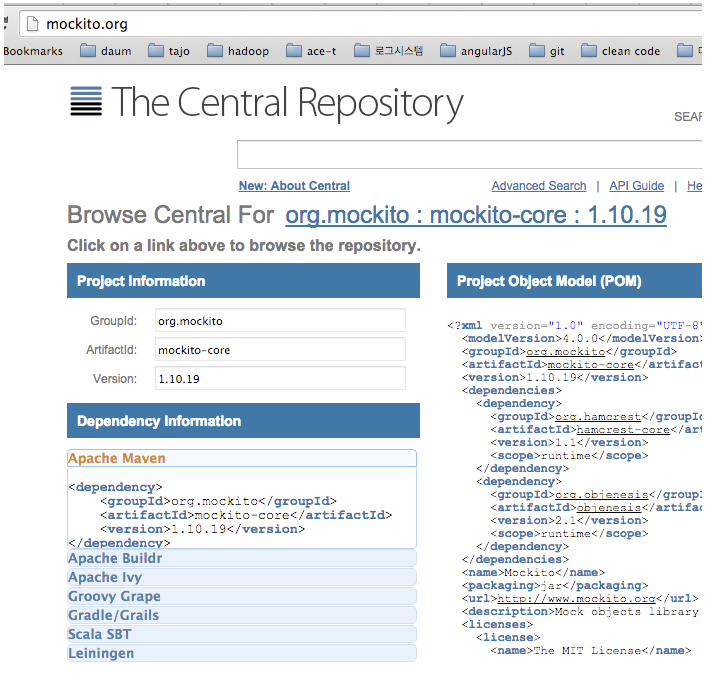Click the Project Object Model (POM) header
Image resolution: width=707 pixels, height=683 pixels.
click(574, 281)
